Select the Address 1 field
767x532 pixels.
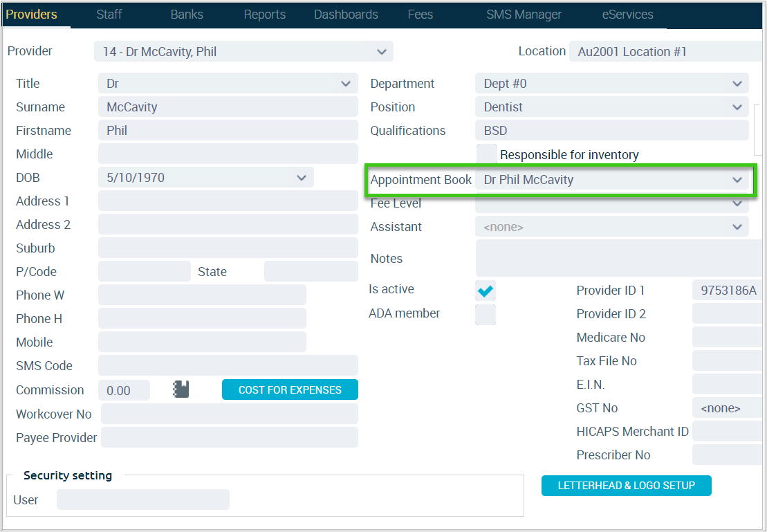pyautogui.click(x=228, y=201)
